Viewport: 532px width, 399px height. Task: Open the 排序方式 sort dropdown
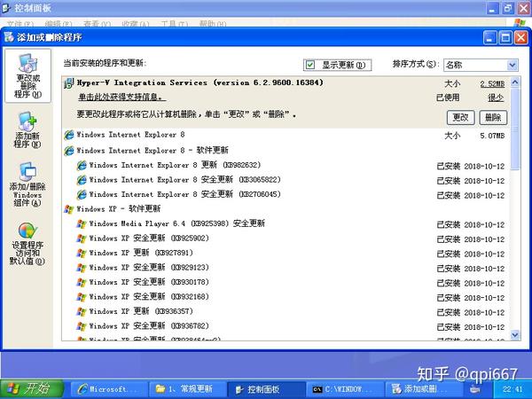coord(512,65)
